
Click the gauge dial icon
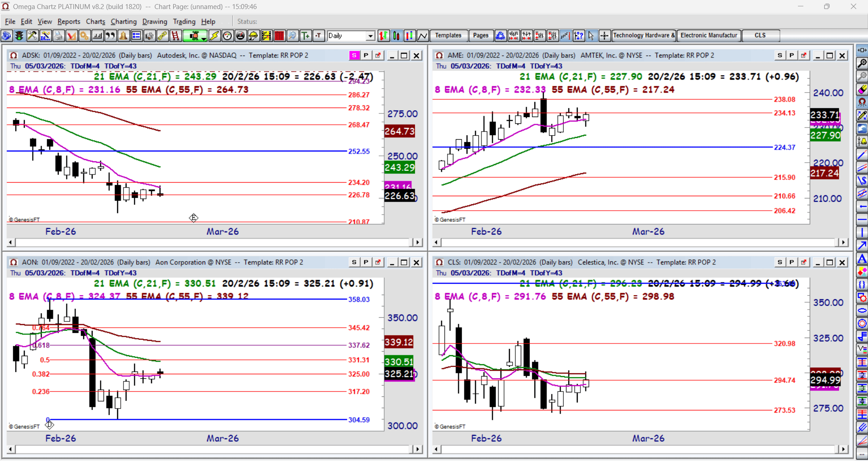[227, 36]
